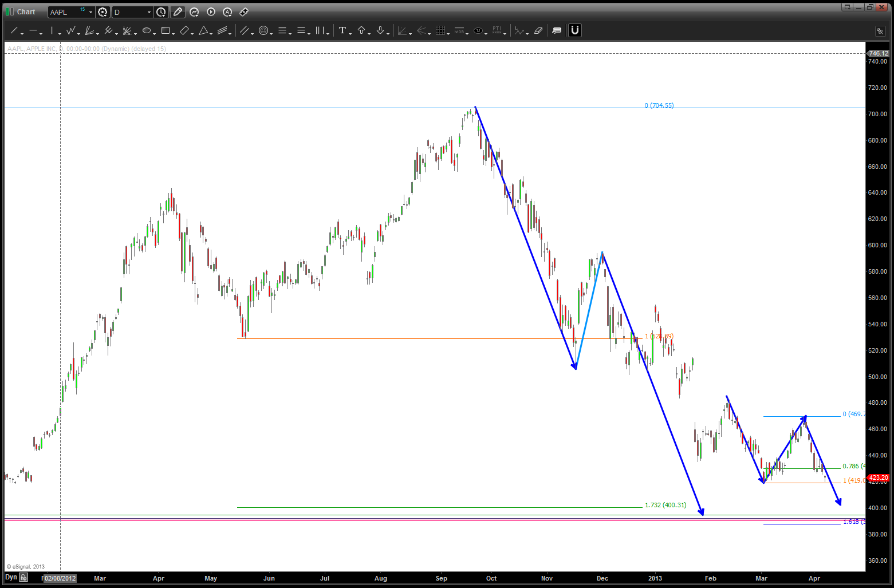Toggle the magnet snap mode
The height and width of the screenshot is (588, 894).
(x=575, y=30)
